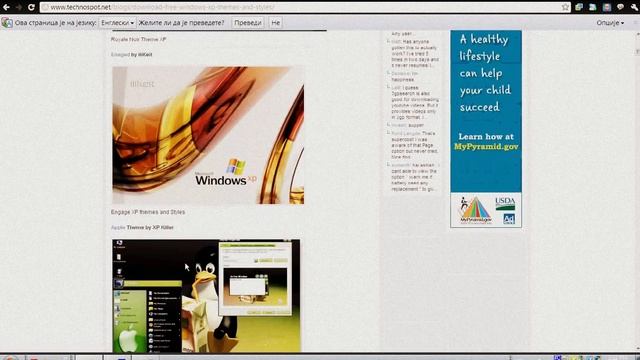This screenshot has height=360, width=640.
Task: Click the MyPyramid pyramid logo in ad
Action: 476,210
